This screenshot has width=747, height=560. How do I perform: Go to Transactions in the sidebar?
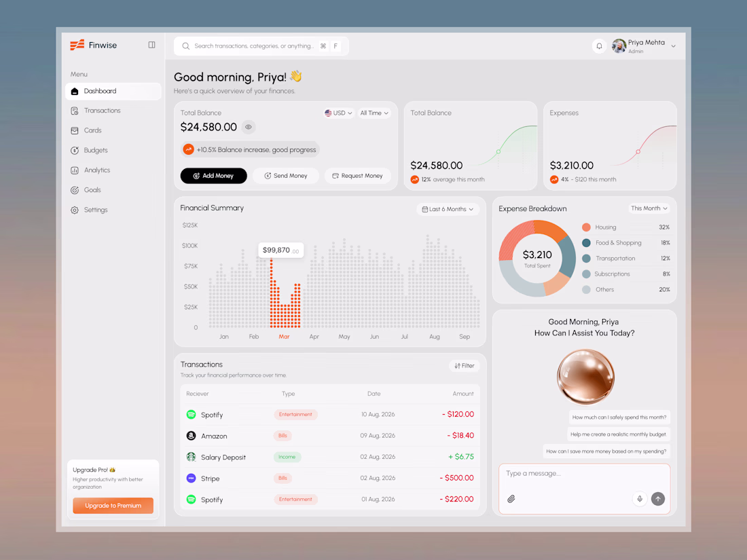tap(113, 111)
